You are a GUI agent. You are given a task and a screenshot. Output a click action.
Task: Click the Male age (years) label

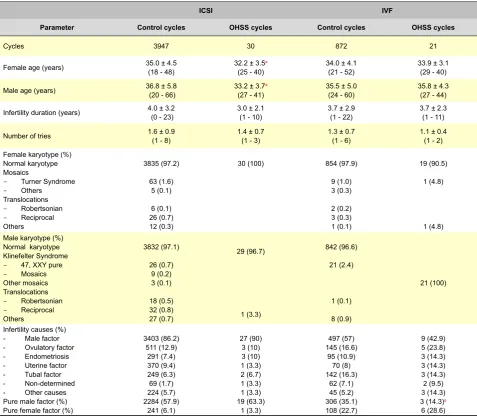[29, 91]
